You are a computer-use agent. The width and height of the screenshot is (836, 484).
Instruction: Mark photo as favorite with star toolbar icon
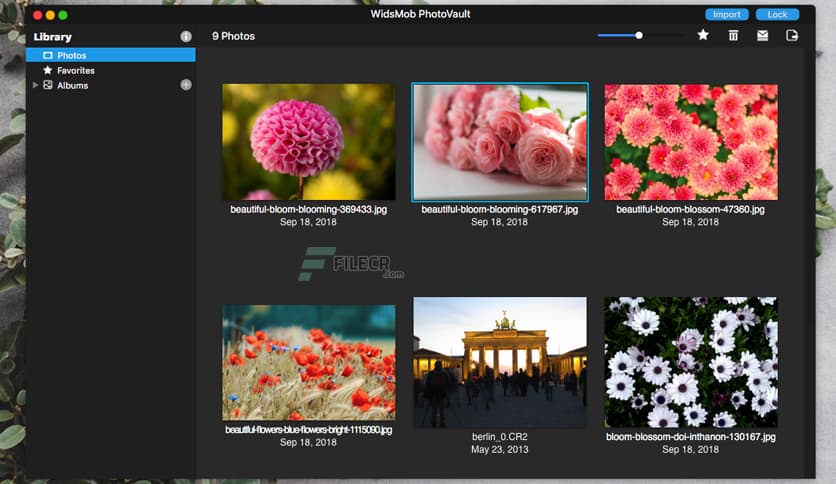[x=703, y=35]
